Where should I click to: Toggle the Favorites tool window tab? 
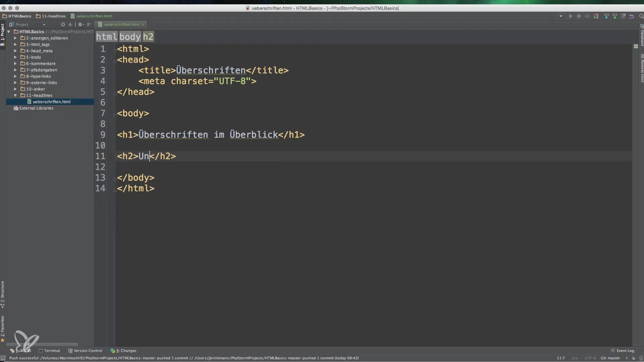coord(3,328)
